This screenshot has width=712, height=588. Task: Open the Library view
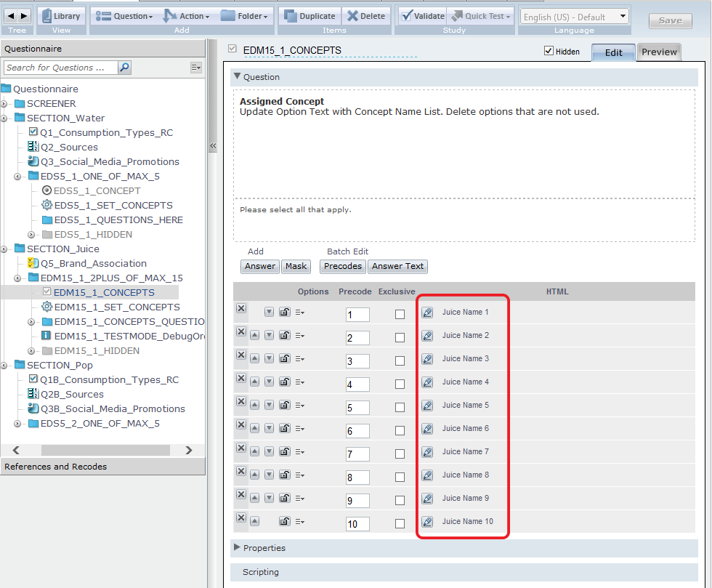[x=61, y=16]
